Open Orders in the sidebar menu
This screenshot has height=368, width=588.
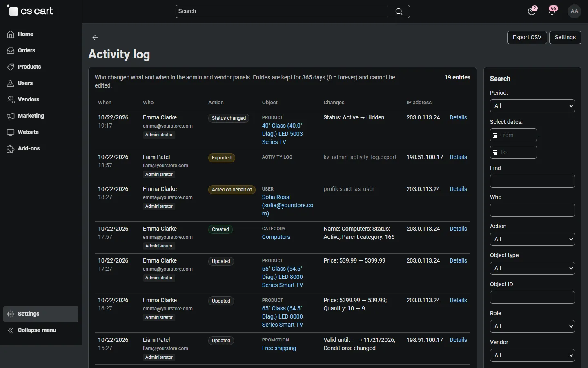tap(41, 51)
